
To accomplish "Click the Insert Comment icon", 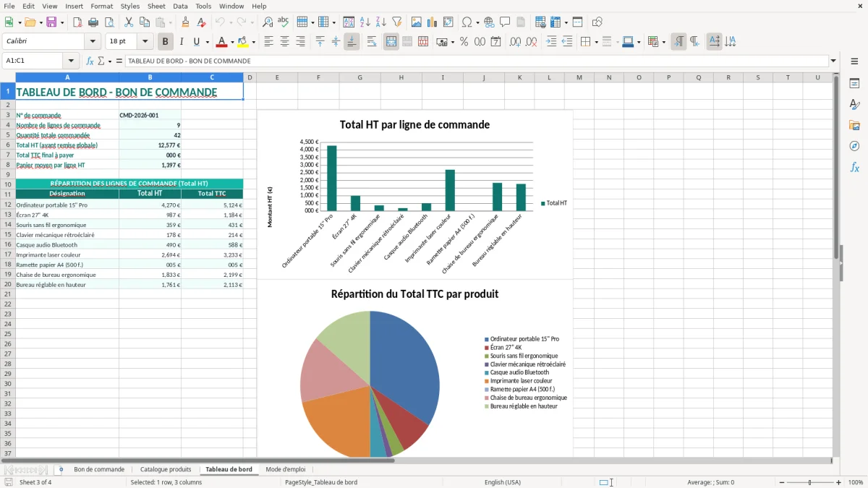I will tap(505, 22).
